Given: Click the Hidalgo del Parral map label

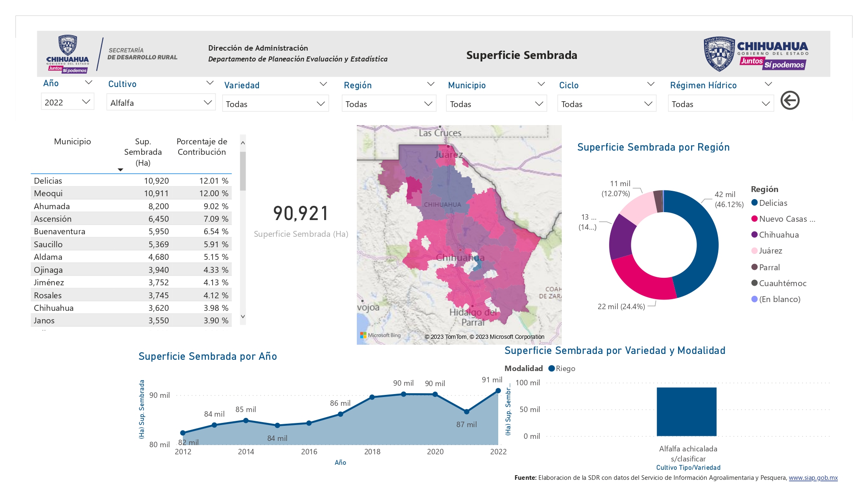Looking at the screenshot, I should pos(473,317).
